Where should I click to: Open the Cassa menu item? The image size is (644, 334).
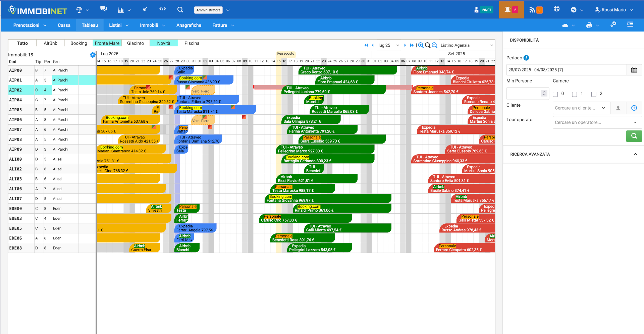pyautogui.click(x=64, y=25)
